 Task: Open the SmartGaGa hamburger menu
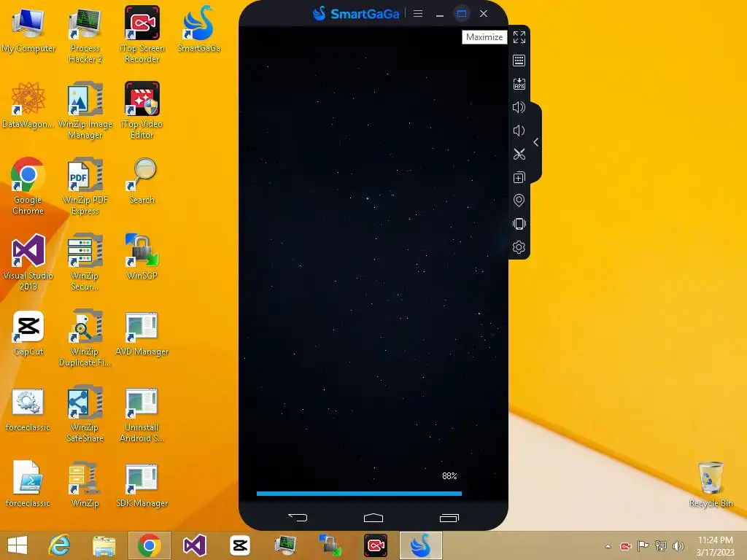pyautogui.click(x=418, y=13)
